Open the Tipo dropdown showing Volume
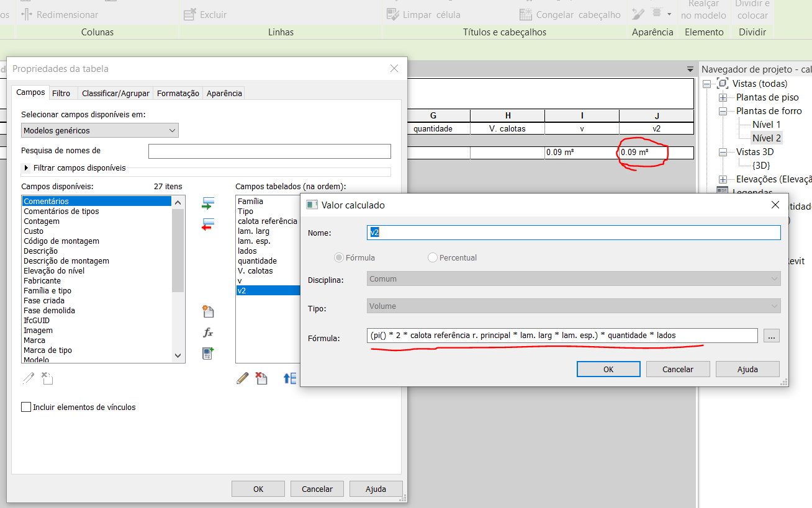The width and height of the screenshot is (812, 508). pos(574,306)
